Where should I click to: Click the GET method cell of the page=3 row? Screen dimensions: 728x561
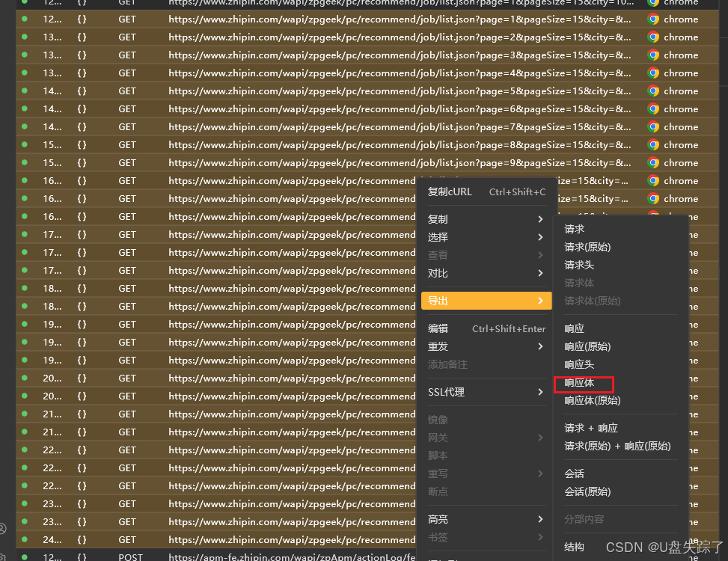click(127, 55)
